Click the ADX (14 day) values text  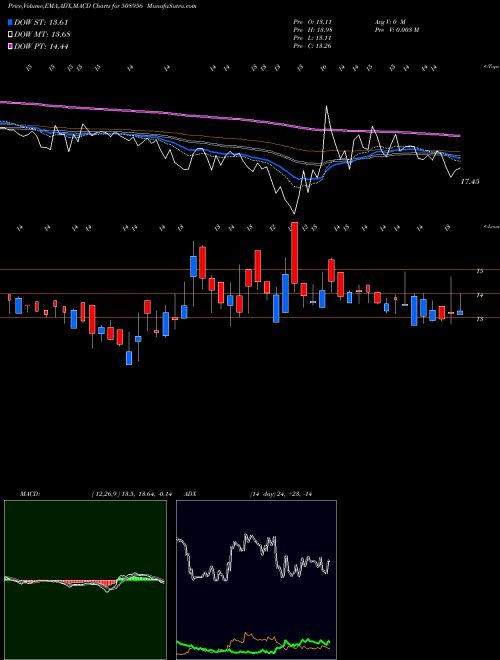point(280,494)
